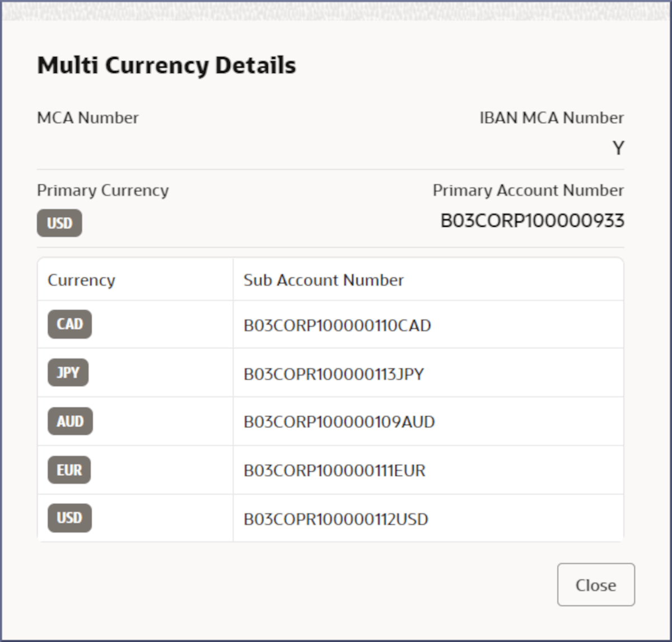Screen dimensions: 672x642
Task: Select sub account B03COPR100000112USD
Action: coord(335,519)
